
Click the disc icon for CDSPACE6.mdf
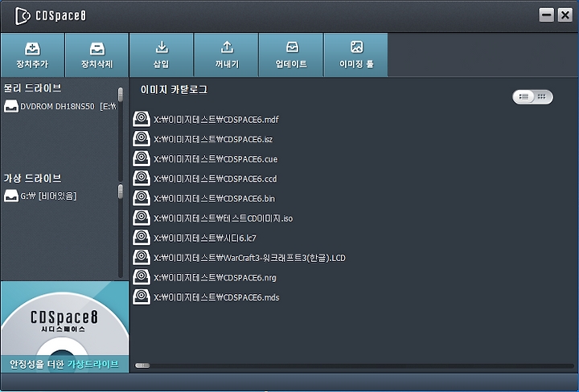[142, 119]
